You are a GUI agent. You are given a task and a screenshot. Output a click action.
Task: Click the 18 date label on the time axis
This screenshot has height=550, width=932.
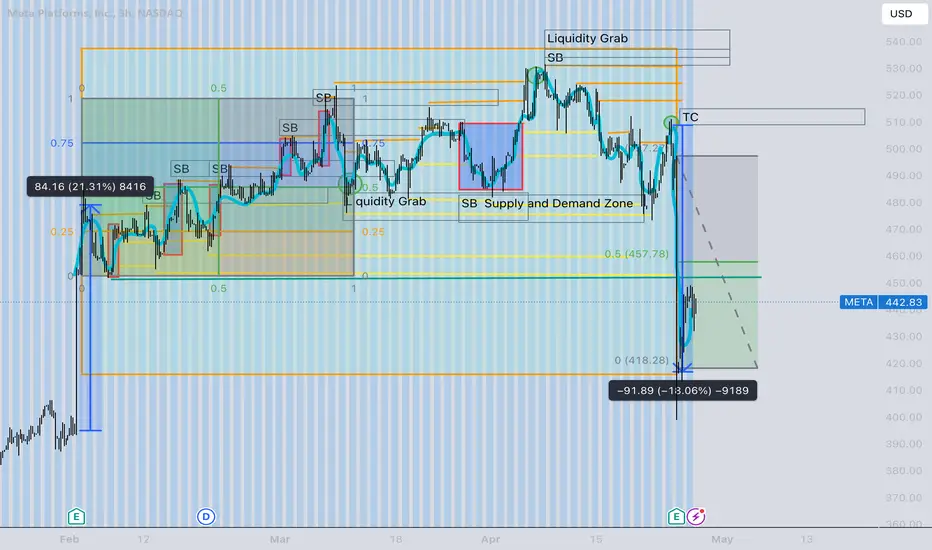click(x=396, y=539)
